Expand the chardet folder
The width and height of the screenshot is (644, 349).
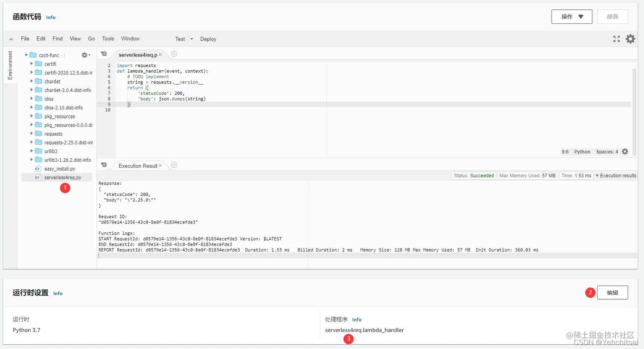[32, 81]
